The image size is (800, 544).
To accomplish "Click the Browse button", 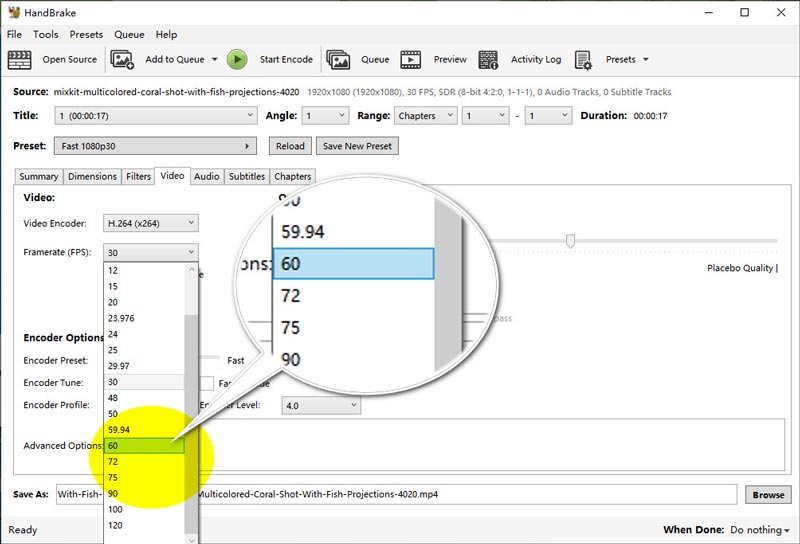I will pos(768,495).
